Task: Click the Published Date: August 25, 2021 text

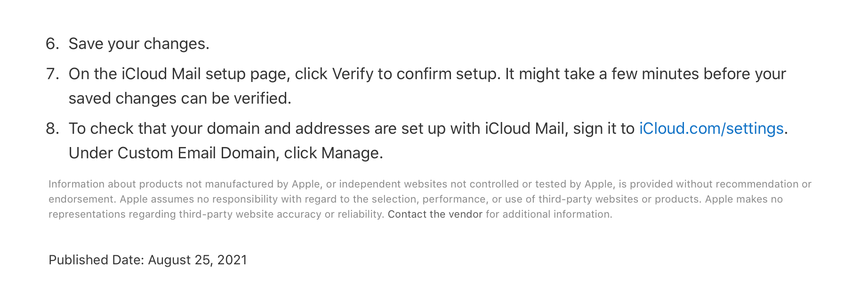Action: (148, 260)
